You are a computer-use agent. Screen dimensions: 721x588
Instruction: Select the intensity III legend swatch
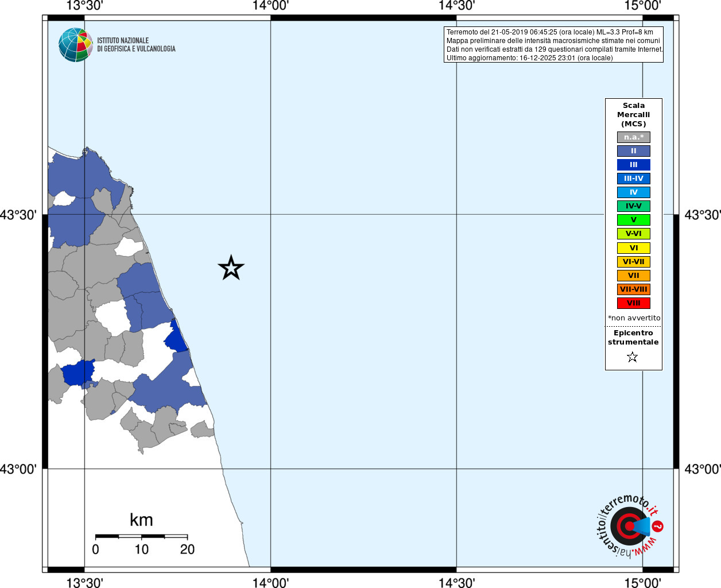(633, 165)
